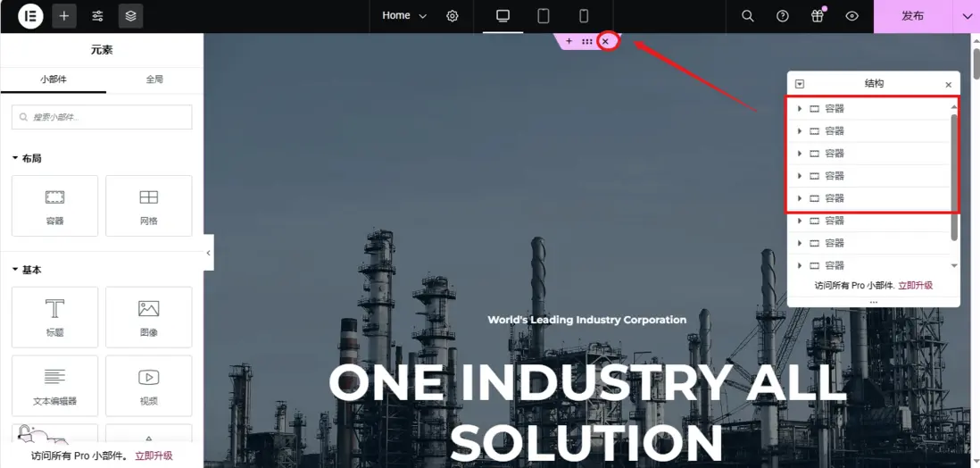Switch to tablet preview mode
The height and width of the screenshot is (468, 980).
544,16
